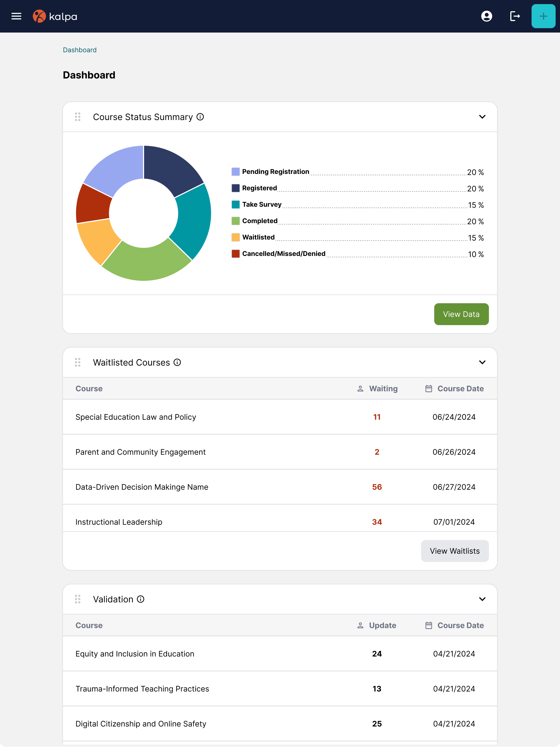The height and width of the screenshot is (747, 560).
Task: Collapse the Course Status Summary panel
Action: [482, 117]
